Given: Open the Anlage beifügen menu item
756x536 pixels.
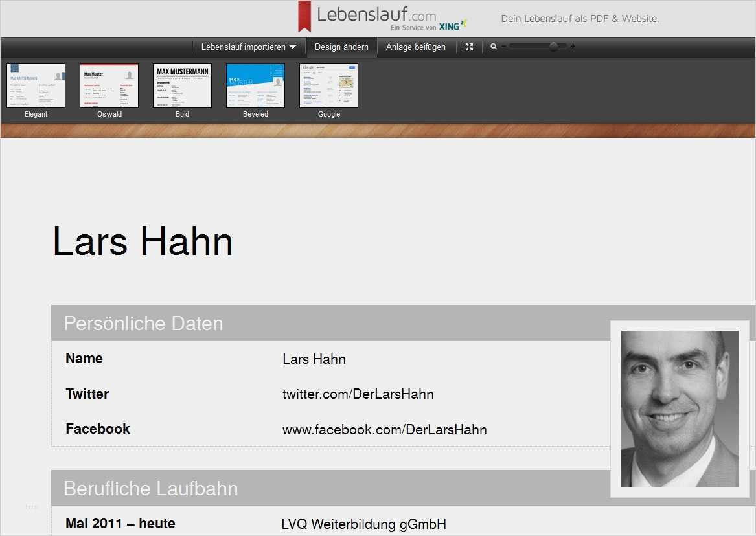Looking at the screenshot, I should pyautogui.click(x=415, y=47).
